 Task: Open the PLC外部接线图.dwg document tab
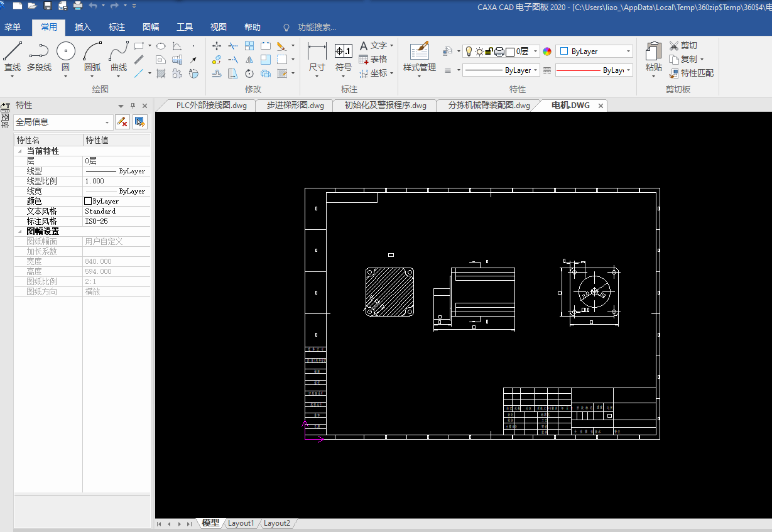(211, 106)
